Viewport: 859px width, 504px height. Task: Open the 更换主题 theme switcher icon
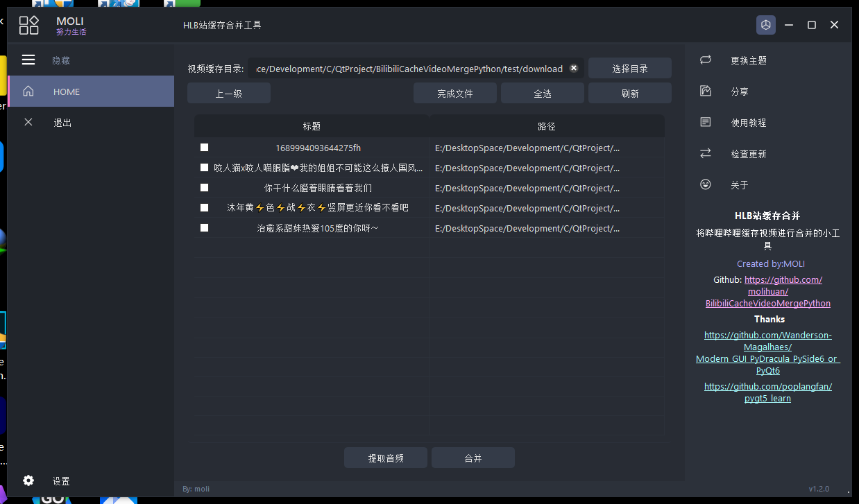(x=706, y=60)
